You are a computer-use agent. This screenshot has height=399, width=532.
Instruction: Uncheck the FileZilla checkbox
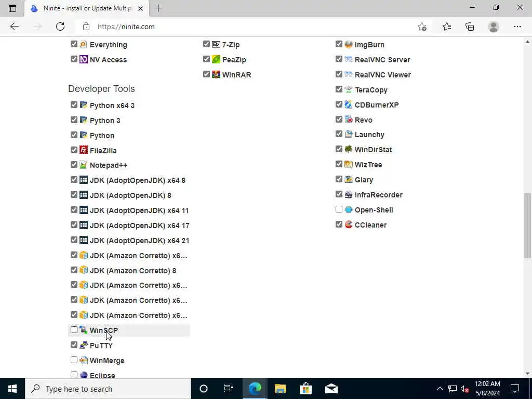[74, 150]
